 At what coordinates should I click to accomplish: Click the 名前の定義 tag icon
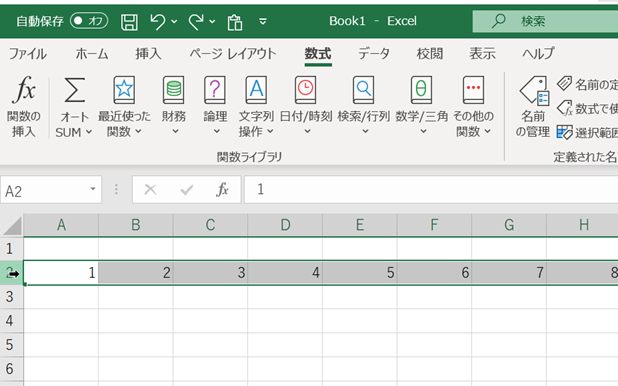pos(565,83)
